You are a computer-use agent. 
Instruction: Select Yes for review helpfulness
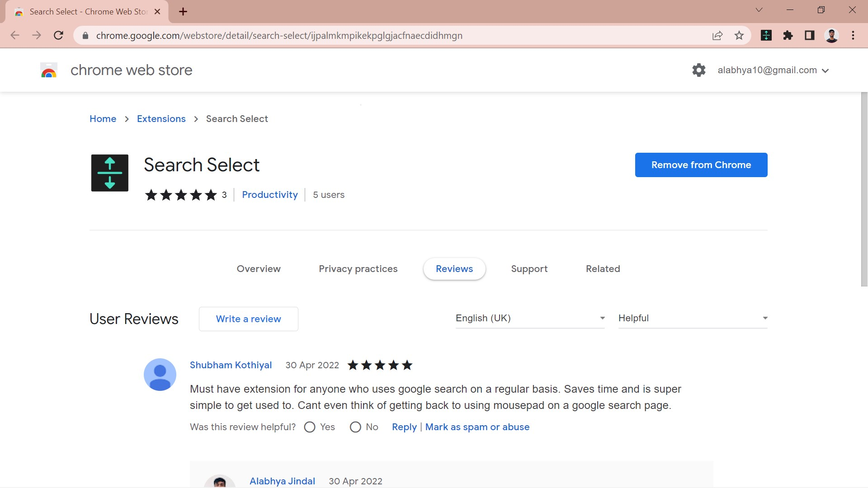click(310, 427)
